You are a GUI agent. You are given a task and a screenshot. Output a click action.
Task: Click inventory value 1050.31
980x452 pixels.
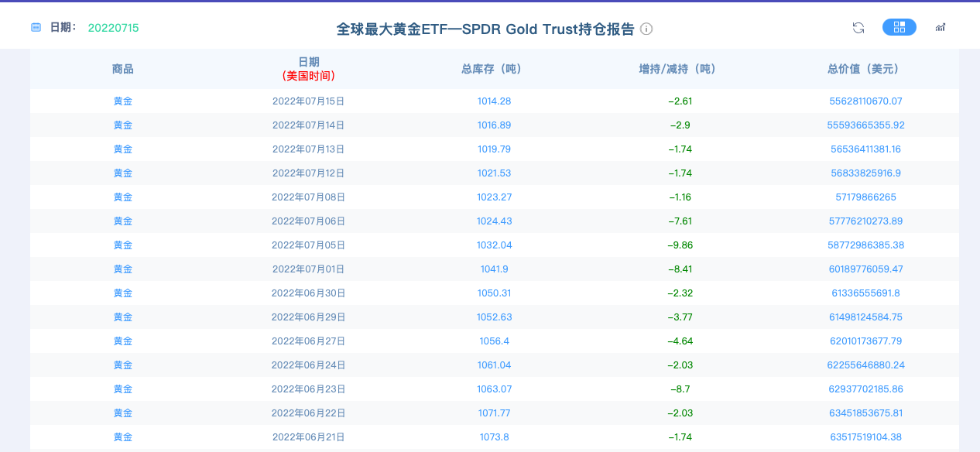pyautogui.click(x=495, y=293)
